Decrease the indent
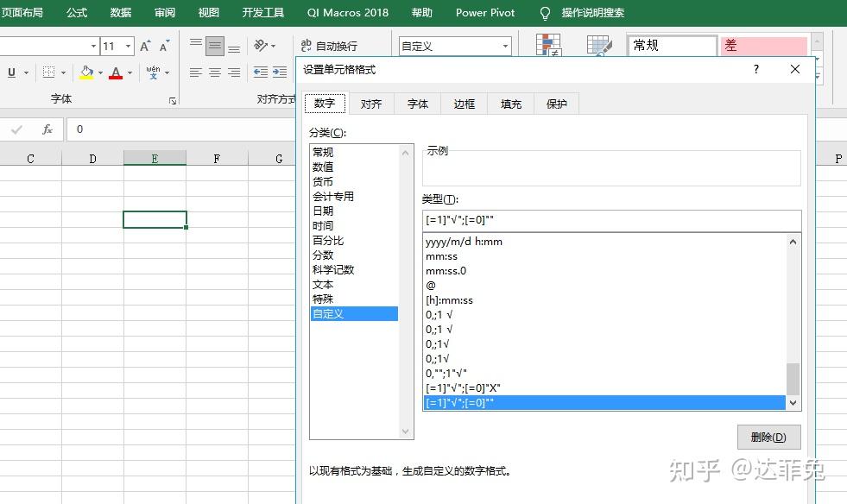The width and height of the screenshot is (847, 504). click(261, 72)
